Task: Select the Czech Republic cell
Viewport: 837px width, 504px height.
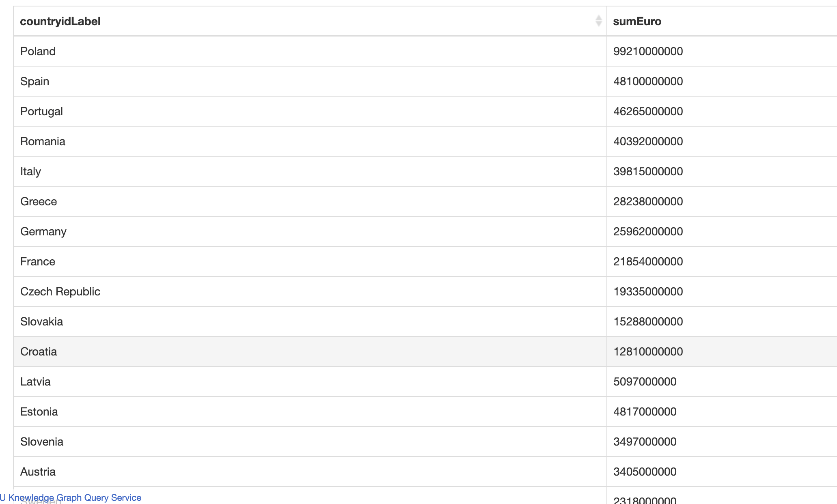Action: click(x=60, y=291)
